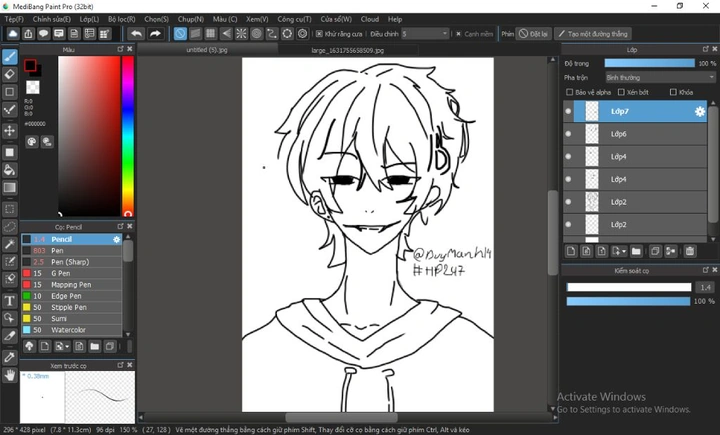720x435 pixels.
Task: Switch to the untitled (5).jpg tab
Action: click(207, 50)
